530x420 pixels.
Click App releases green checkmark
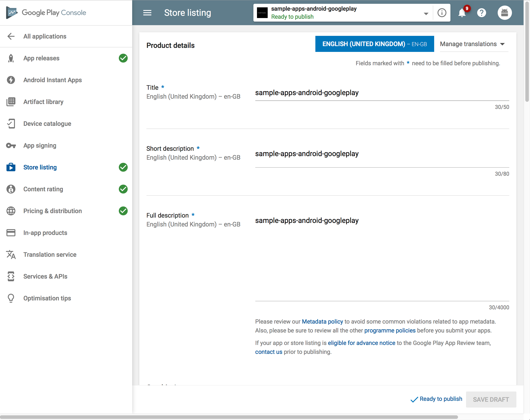coord(123,58)
